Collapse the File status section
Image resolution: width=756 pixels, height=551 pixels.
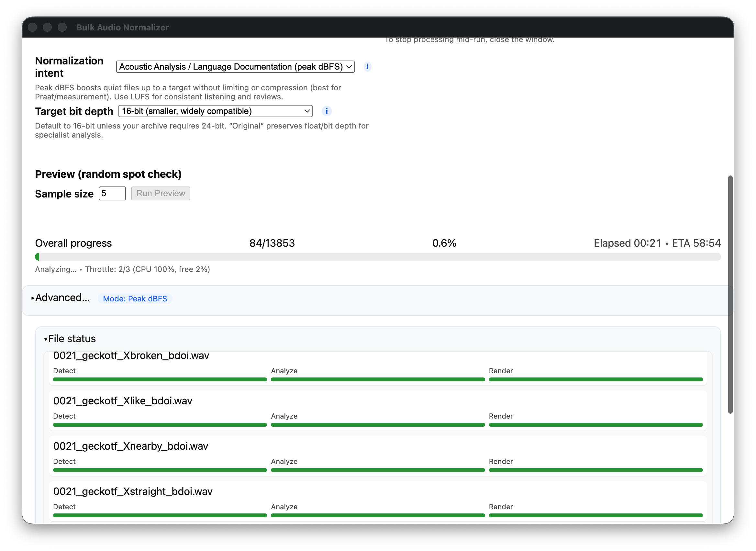71,339
